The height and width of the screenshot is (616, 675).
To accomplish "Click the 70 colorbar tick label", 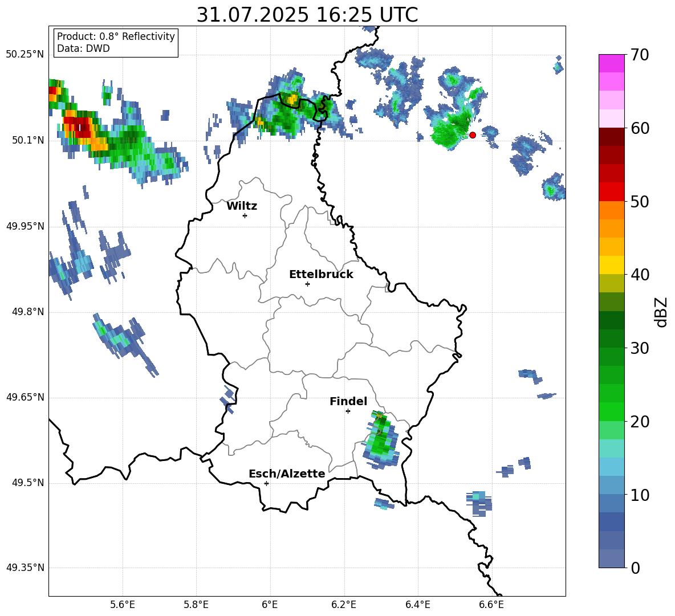I will pos(640,55).
